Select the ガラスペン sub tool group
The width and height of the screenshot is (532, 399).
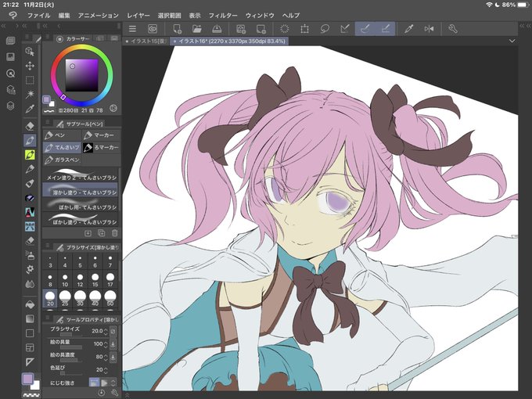(62, 160)
